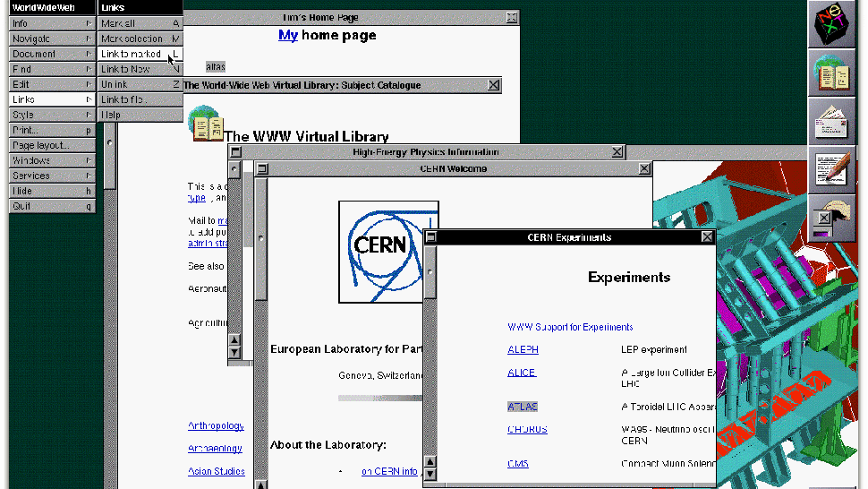
Task: Open the Info submenu
Action: pyautogui.click(x=52, y=24)
